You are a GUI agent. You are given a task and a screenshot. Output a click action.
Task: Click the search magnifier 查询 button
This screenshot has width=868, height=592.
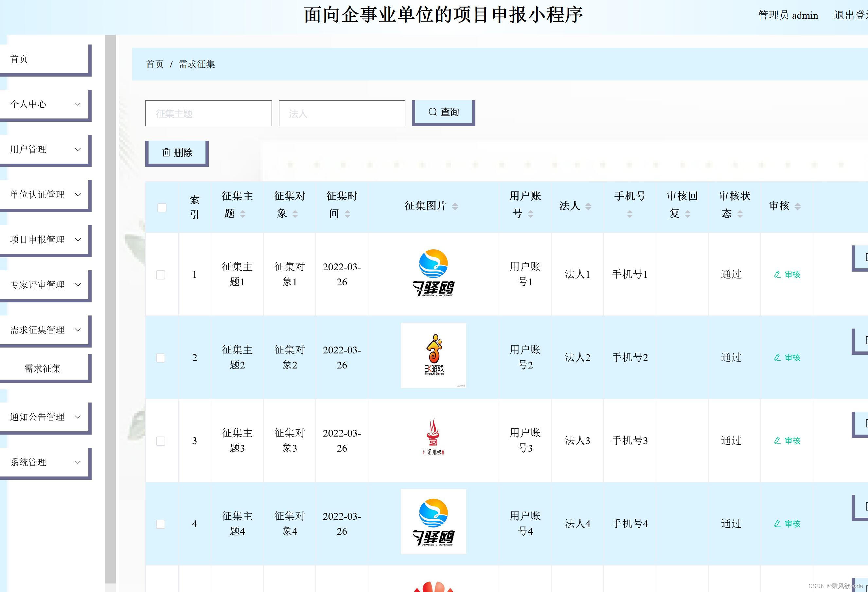[443, 112]
